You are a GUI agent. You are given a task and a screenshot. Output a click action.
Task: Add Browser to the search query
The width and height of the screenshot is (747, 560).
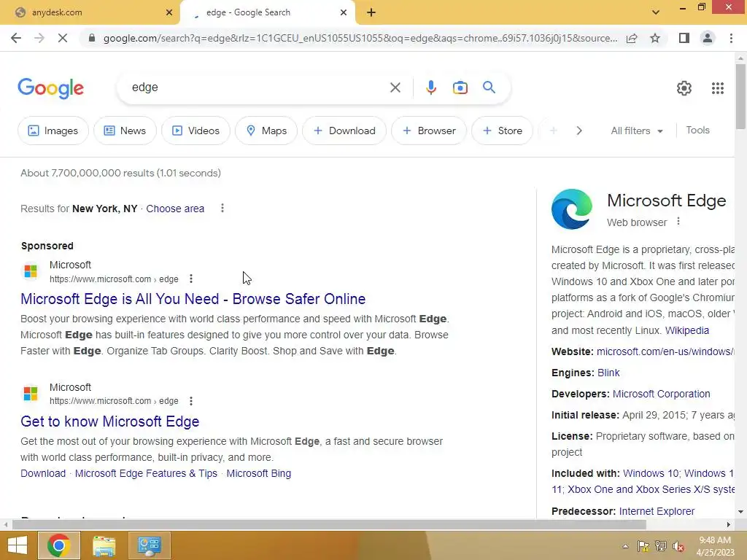[429, 131]
